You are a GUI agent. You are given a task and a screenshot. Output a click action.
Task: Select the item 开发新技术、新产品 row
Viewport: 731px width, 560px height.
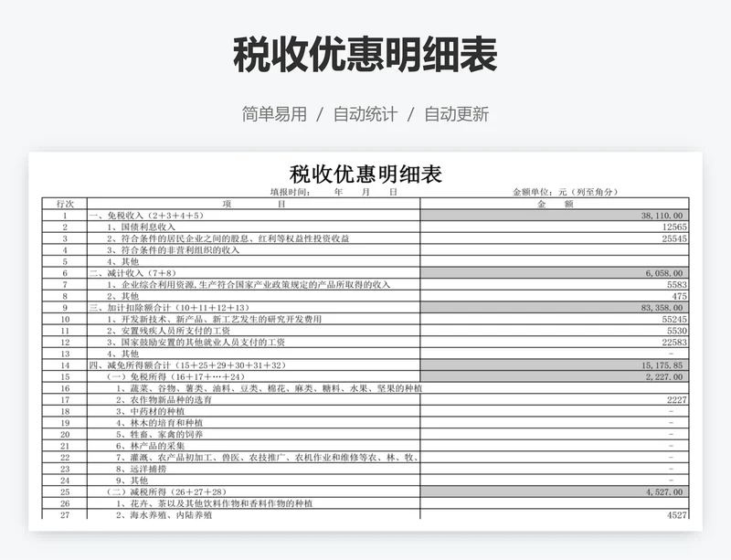pos(254,319)
